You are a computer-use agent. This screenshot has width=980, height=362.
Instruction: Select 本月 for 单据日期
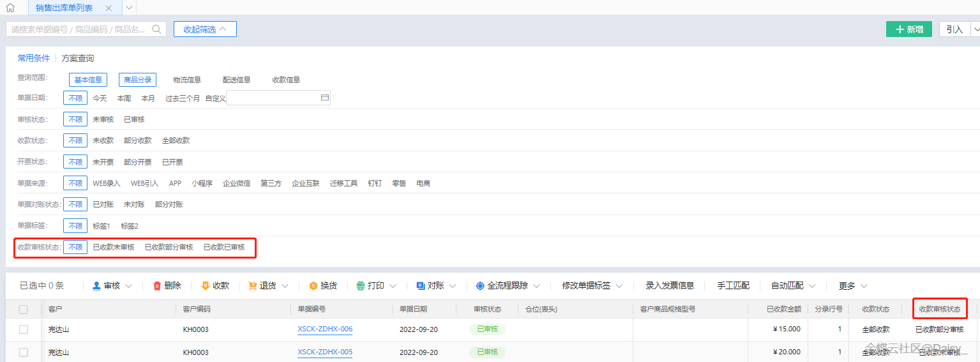pos(148,98)
